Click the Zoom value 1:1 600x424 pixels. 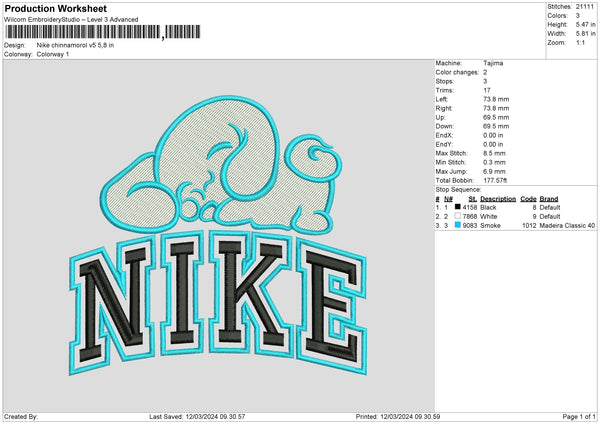pos(580,43)
